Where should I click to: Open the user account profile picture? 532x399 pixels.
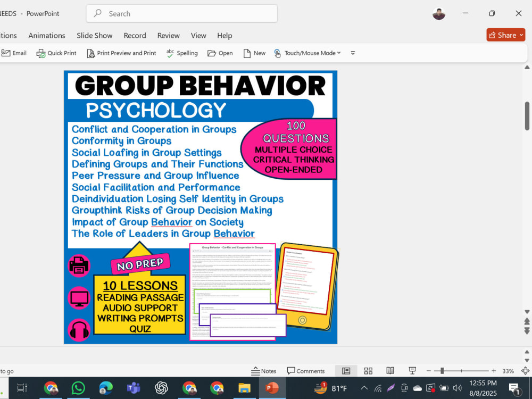[x=439, y=14]
